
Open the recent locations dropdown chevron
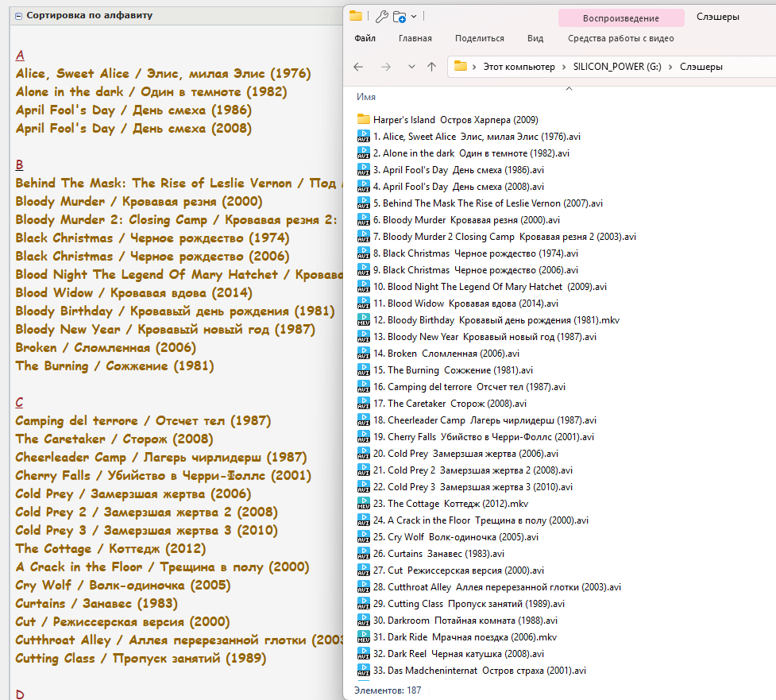411,67
